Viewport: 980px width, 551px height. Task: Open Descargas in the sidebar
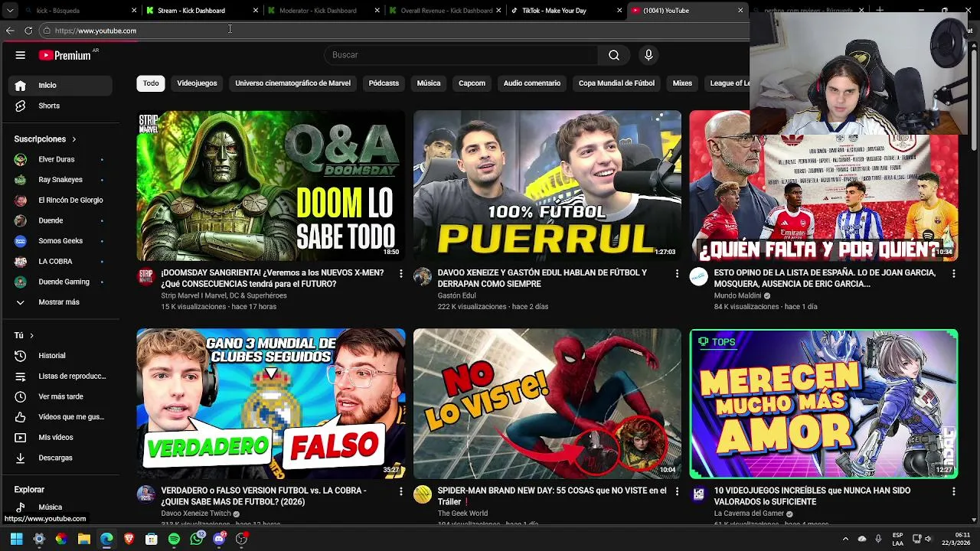click(61, 458)
